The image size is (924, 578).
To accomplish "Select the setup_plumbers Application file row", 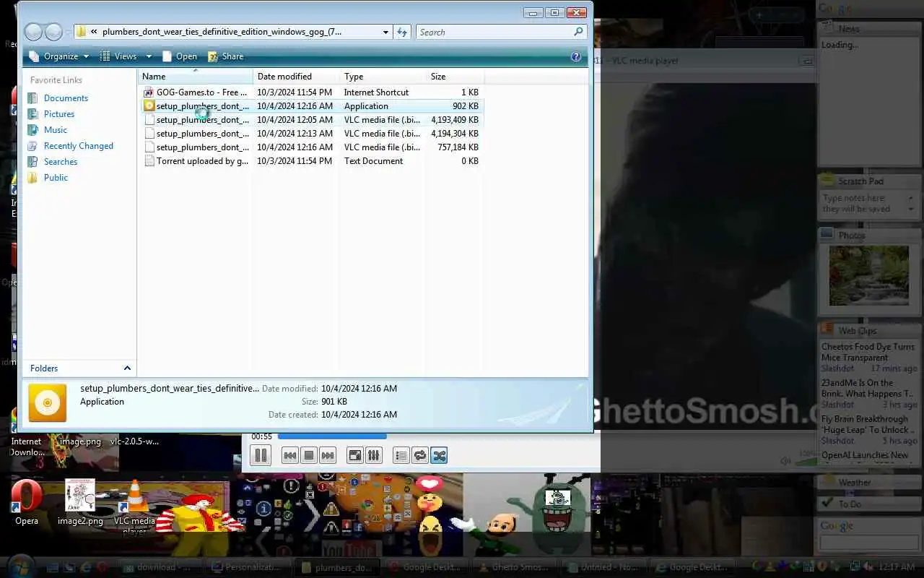I will tap(310, 106).
